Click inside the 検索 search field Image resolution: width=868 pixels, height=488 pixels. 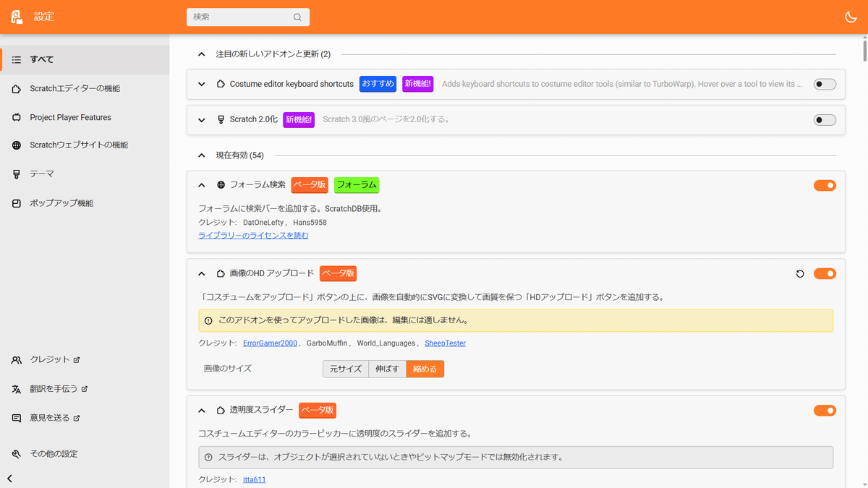click(x=239, y=16)
